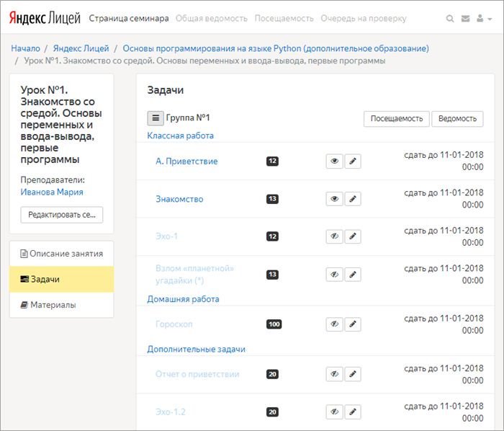Open Основы программирования на языке Python breadcrumb
Viewport: 504px width, 431px height.
(276, 48)
